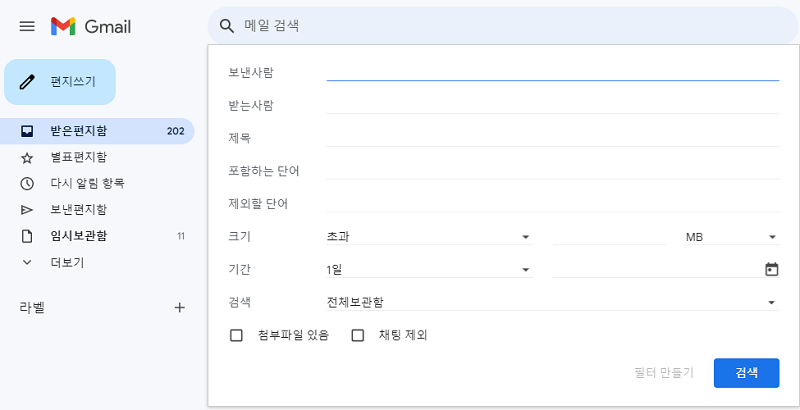Click the 보낸사람 sender input field
800x410 pixels.
(552, 71)
